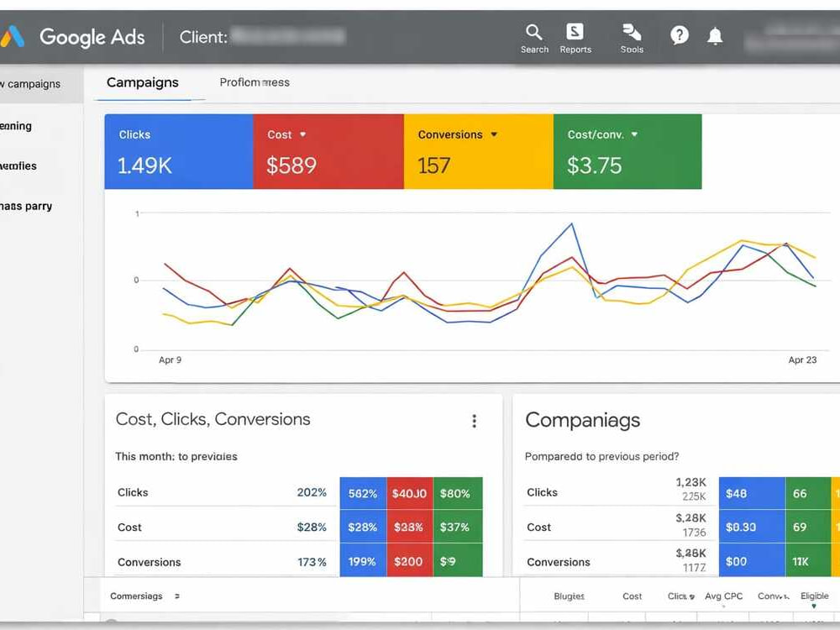Select 'nass parry' in the left sidebar
Viewport: 840px width, 630px height.
(26, 207)
